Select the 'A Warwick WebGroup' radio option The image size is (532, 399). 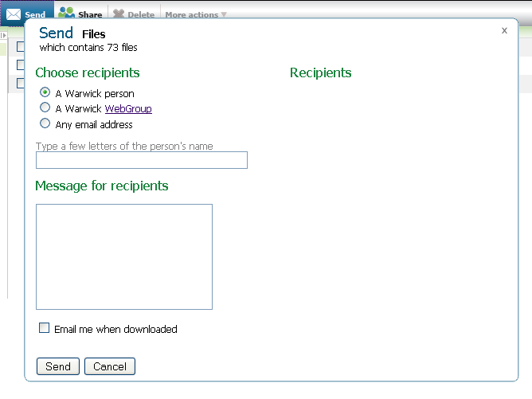pos(45,108)
